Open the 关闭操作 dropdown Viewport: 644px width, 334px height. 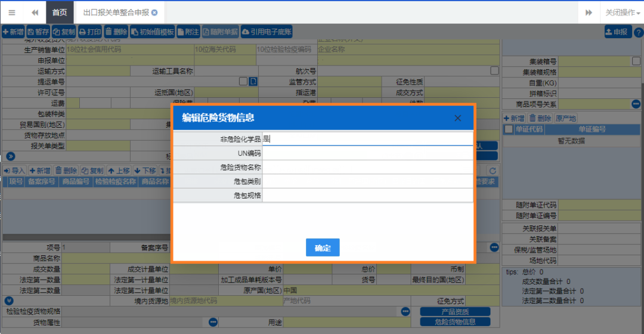(623, 13)
